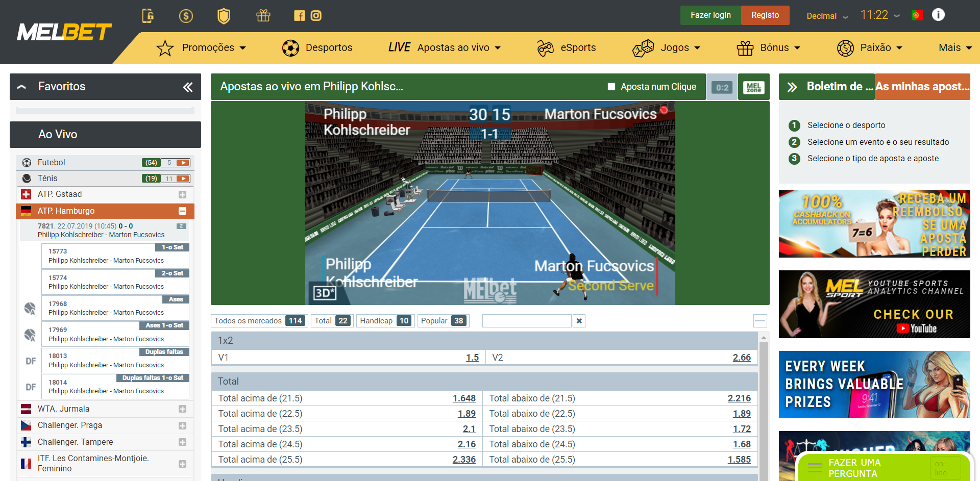Open the Mel Sport YouTube channel banner

(874, 304)
